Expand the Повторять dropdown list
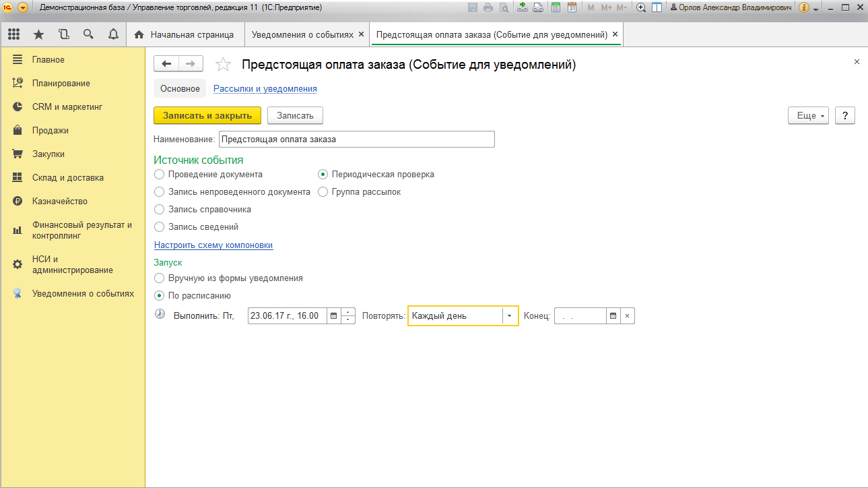The width and height of the screenshot is (868, 488). tap(510, 315)
